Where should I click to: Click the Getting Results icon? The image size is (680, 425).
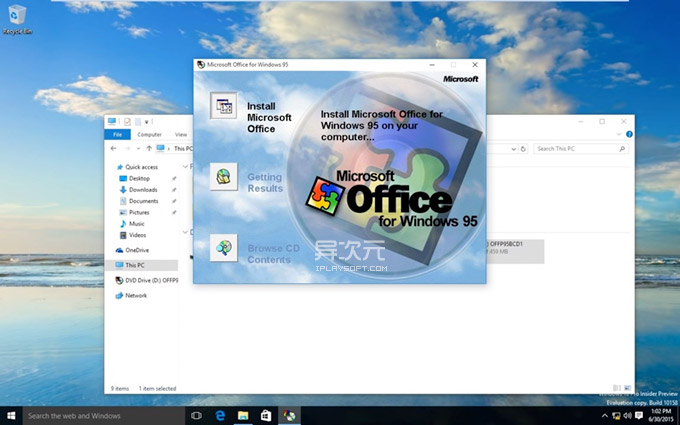[224, 177]
